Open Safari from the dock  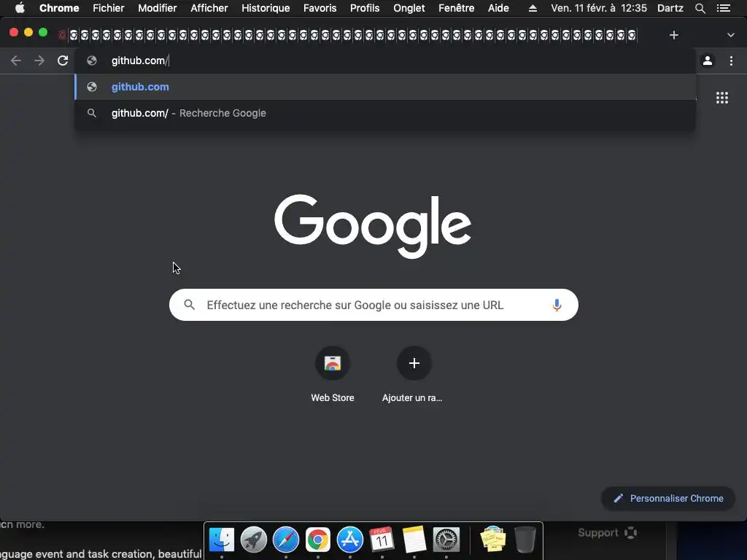(286, 540)
